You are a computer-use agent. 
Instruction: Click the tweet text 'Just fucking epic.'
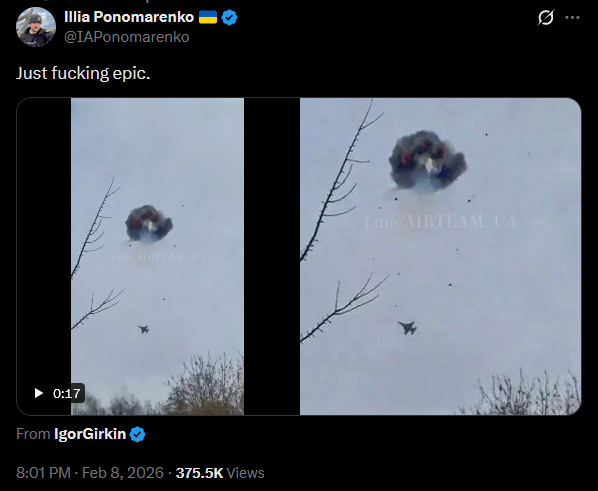(83, 73)
